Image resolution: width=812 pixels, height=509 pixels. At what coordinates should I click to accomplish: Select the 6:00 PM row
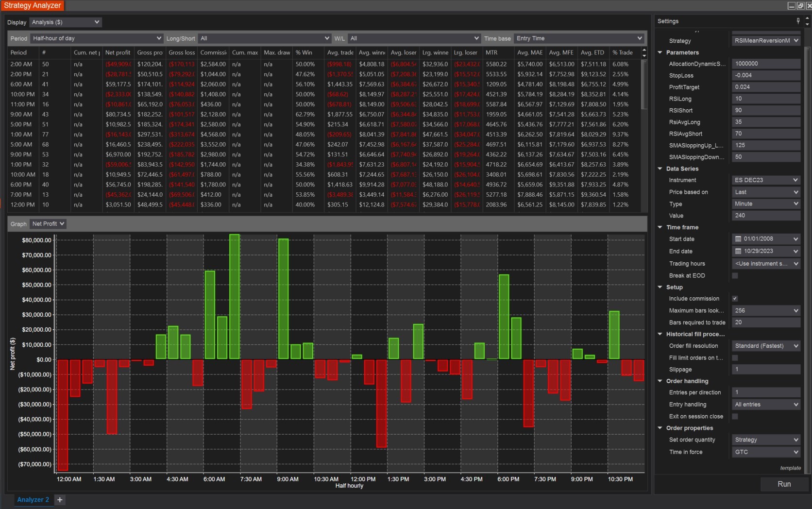(x=324, y=185)
